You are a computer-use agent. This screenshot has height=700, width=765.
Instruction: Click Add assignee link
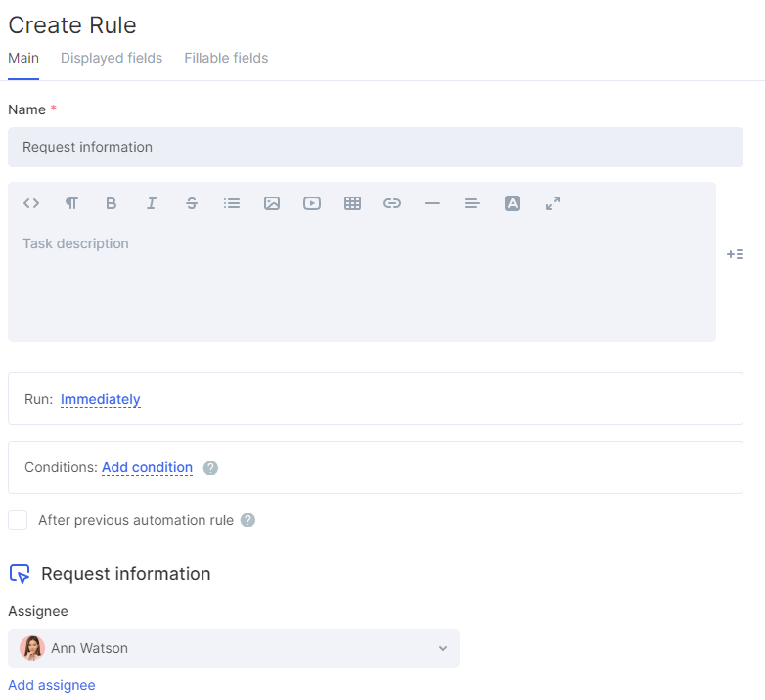tap(52, 685)
